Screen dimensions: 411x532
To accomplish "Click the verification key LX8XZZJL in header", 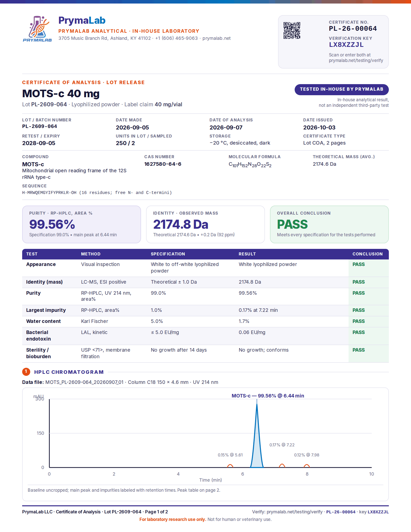I will click(x=346, y=45).
